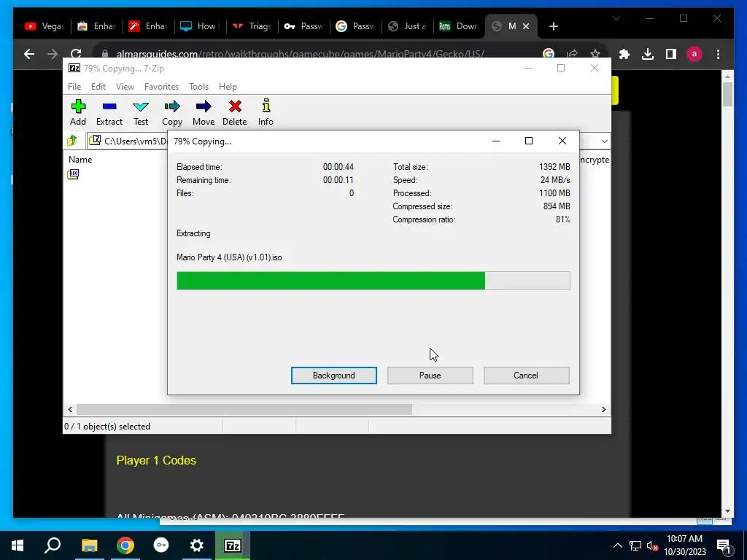Expand the 7-Zip address bar dropdown
Screen dimensions: 747x560
(604, 141)
